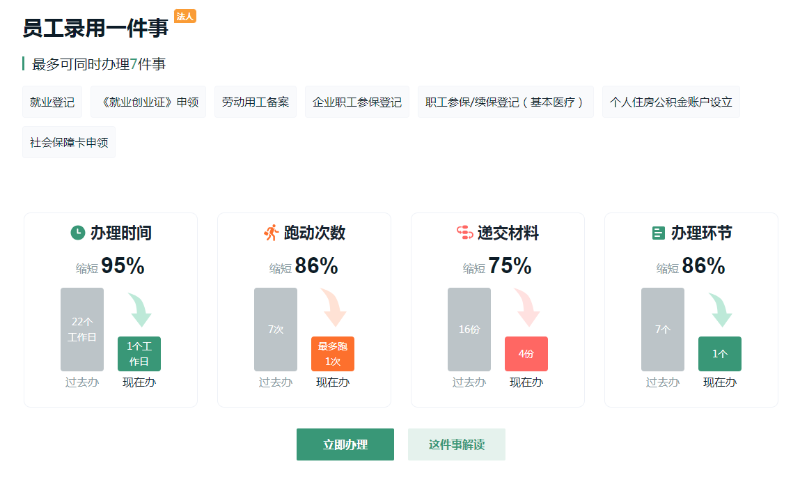
Task: Open the 社会保障卡申领 tag
Action: (69, 142)
